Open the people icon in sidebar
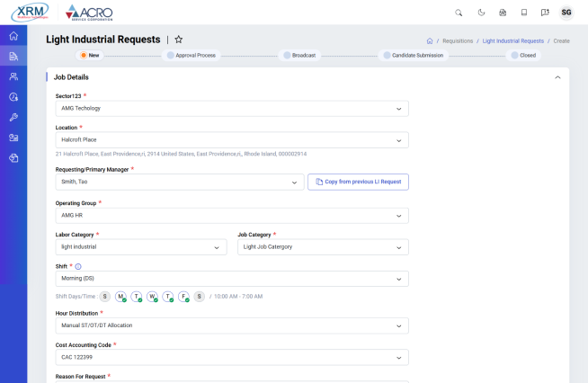This screenshot has height=383, width=588. point(13,76)
